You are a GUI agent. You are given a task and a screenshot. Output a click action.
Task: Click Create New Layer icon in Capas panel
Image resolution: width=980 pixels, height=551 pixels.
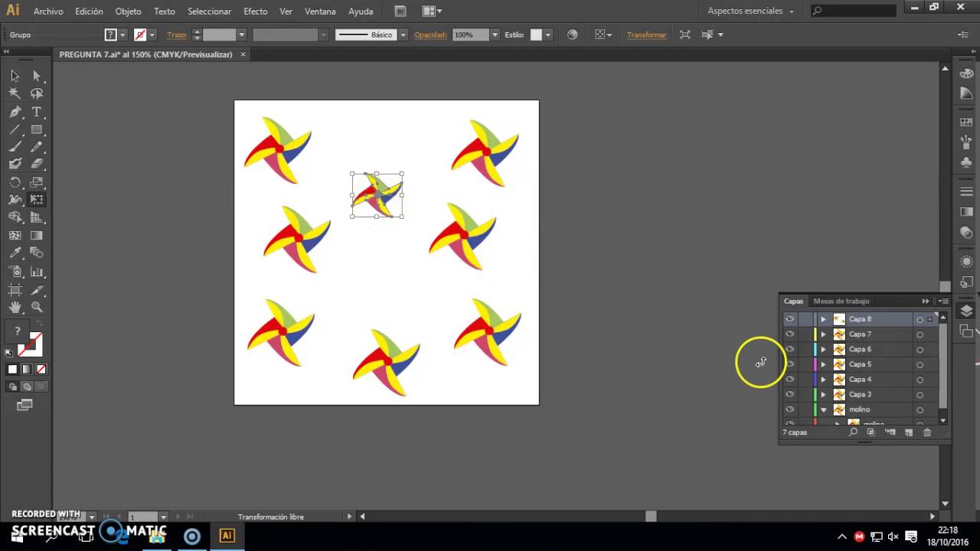click(x=909, y=432)
